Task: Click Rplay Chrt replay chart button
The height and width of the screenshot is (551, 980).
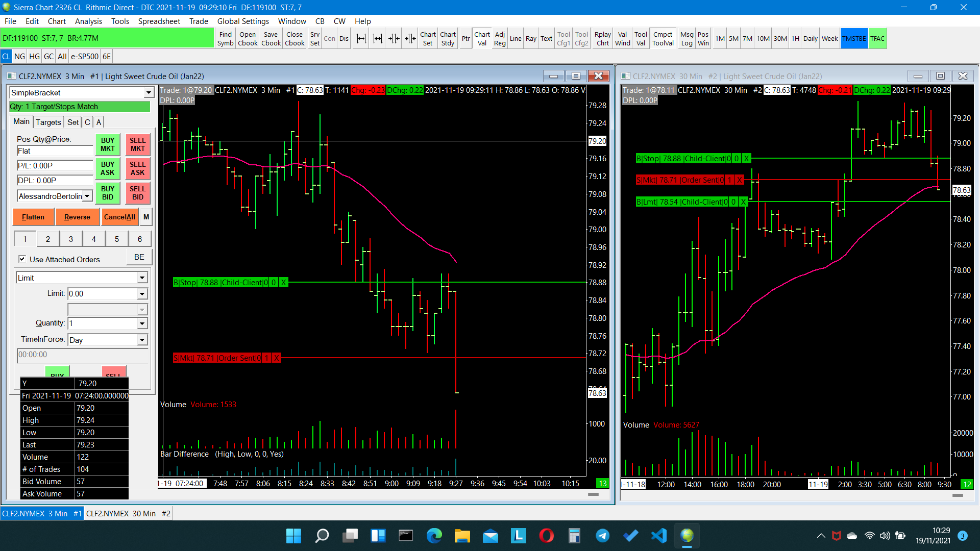Action: click(x=603, y=39)
